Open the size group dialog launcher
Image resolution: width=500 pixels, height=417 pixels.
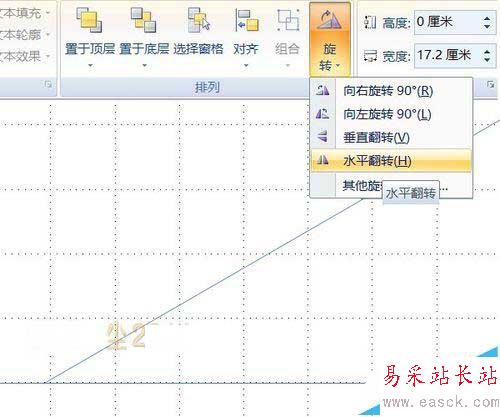point(490,84)
